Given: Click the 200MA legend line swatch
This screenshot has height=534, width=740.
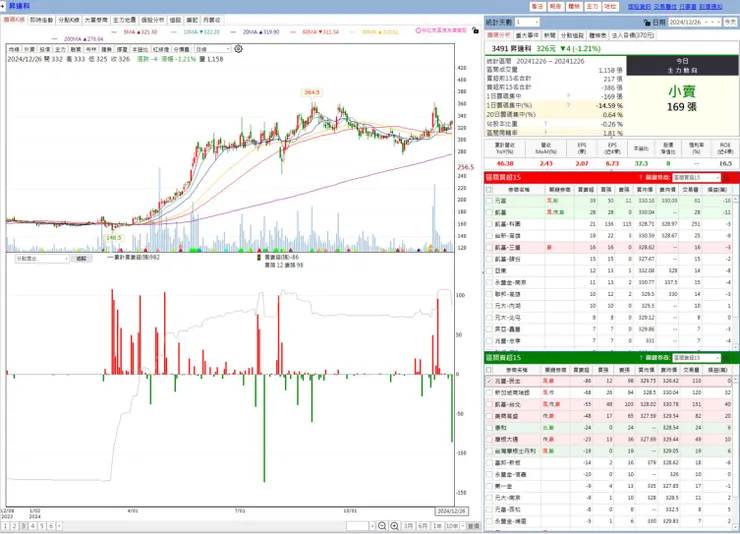Looking at the screenshot, I should pos(55,39).
